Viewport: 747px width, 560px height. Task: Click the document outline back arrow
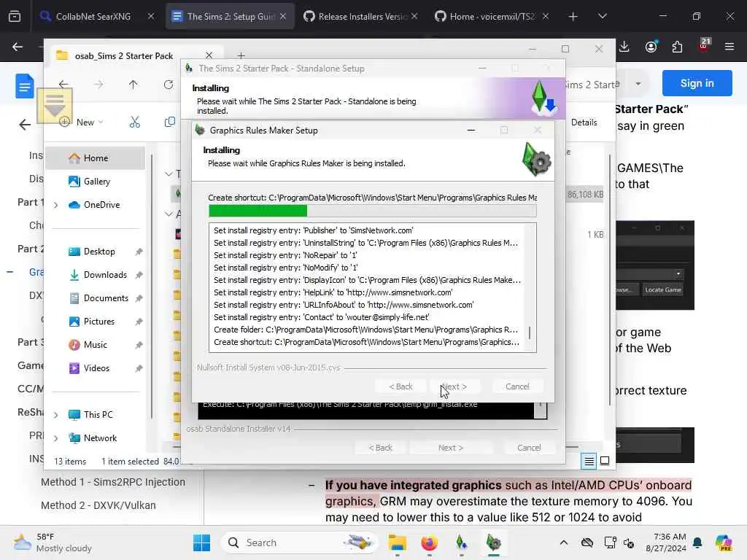pos(24,125)
